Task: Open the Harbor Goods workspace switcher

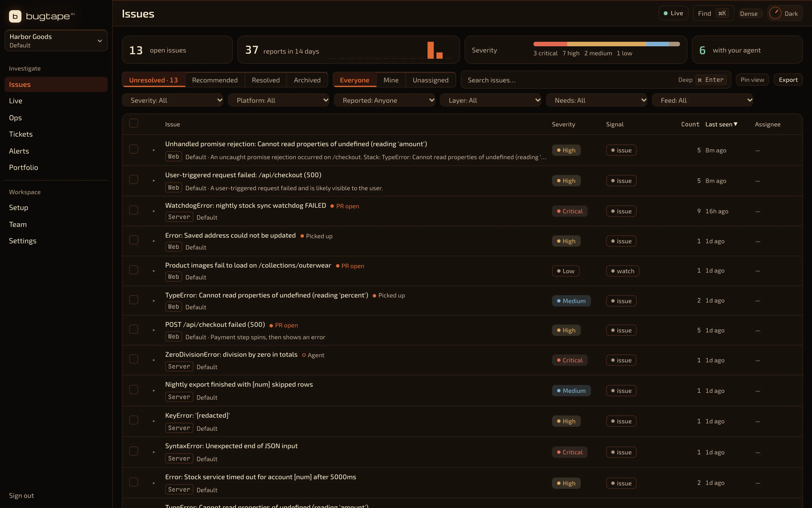Action: 56,41
